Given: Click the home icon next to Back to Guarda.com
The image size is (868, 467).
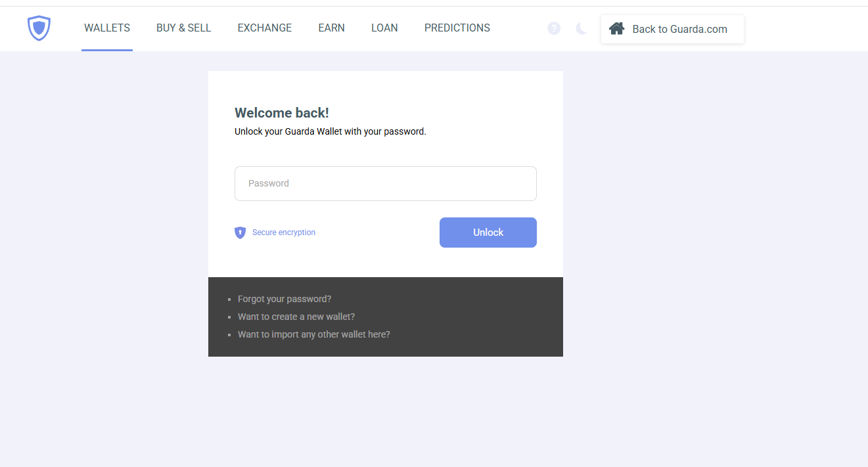Looking at the screenshot, I should coord(616,28).
